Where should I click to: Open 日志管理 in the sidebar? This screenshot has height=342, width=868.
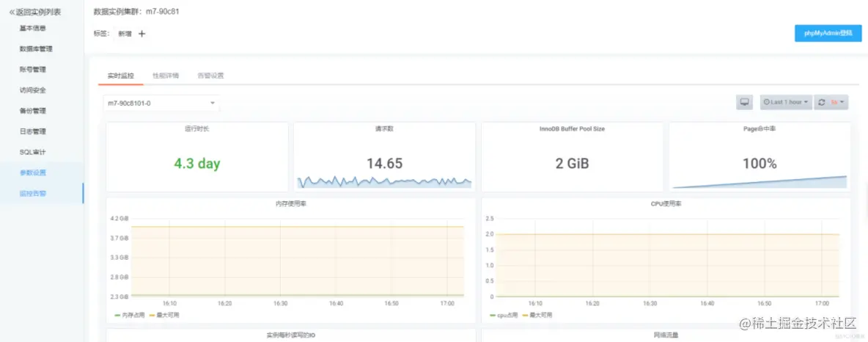tap(33, 131)
